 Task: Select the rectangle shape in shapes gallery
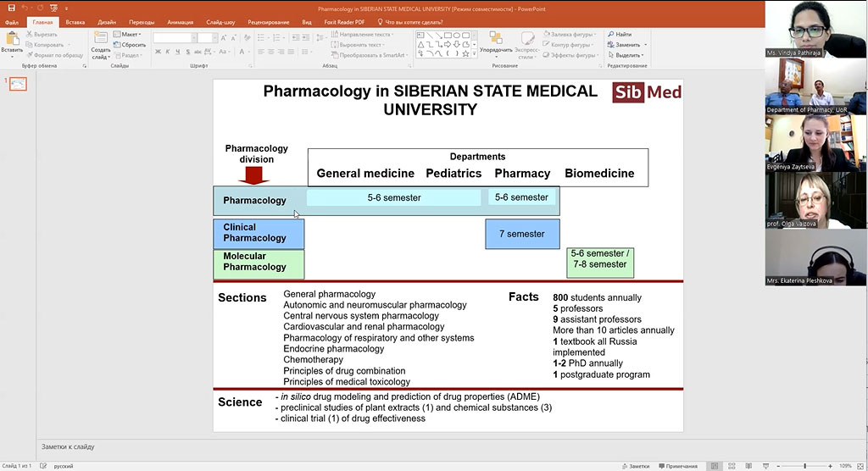[x=448, y=35]
